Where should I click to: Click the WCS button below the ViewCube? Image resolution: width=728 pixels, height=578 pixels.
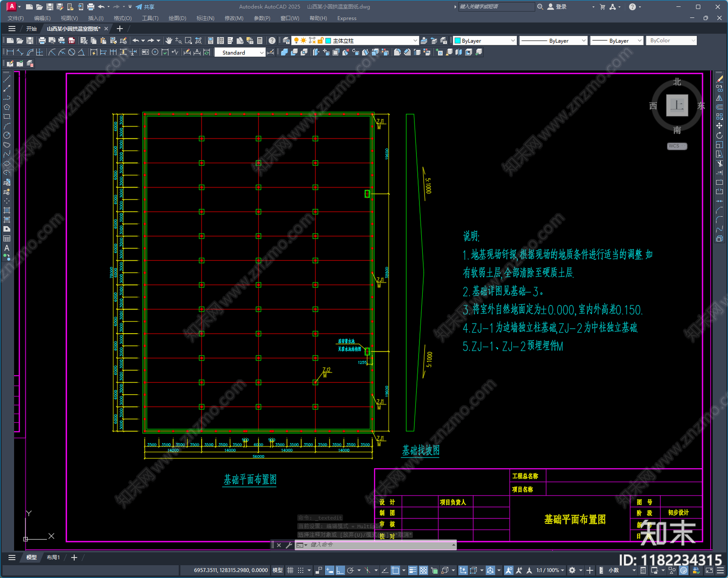(x=677, y=146)
